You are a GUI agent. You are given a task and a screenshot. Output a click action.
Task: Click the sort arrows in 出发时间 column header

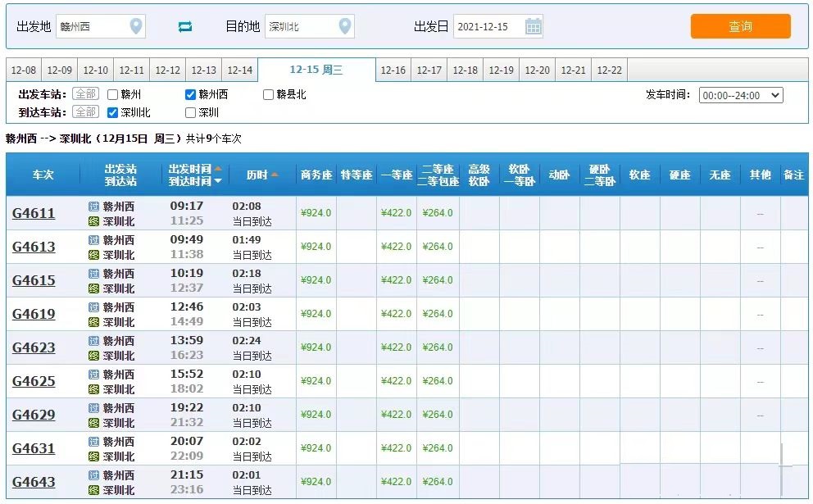(x=218, y=175)
